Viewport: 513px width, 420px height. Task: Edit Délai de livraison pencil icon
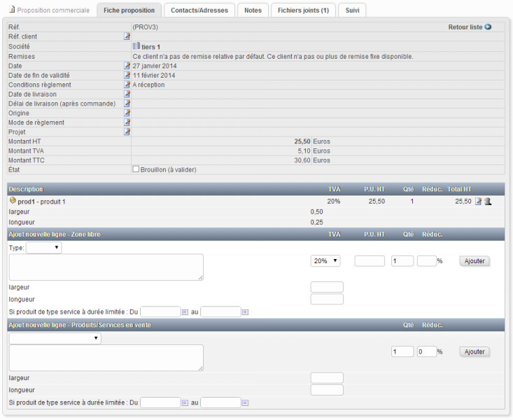click(127, 104)
